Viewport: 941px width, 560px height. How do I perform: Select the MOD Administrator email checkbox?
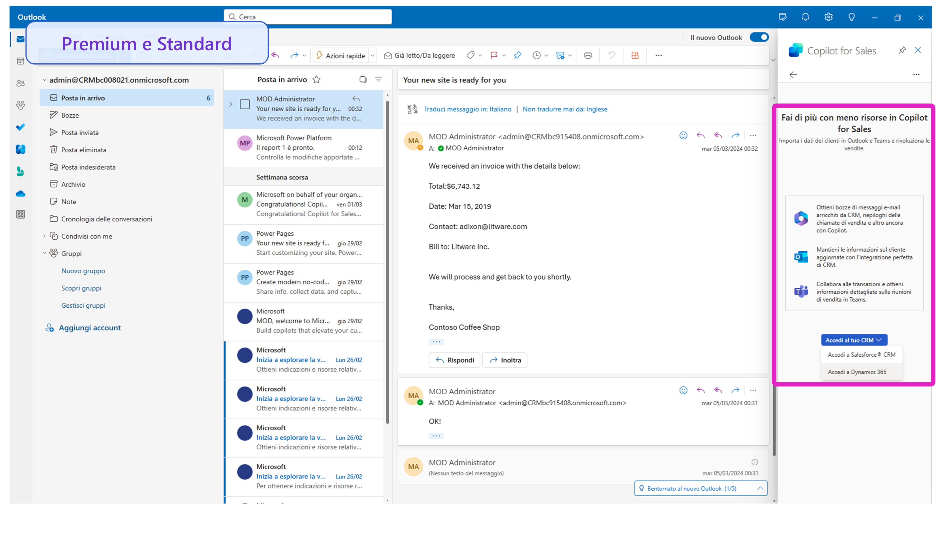pos(245,104)
